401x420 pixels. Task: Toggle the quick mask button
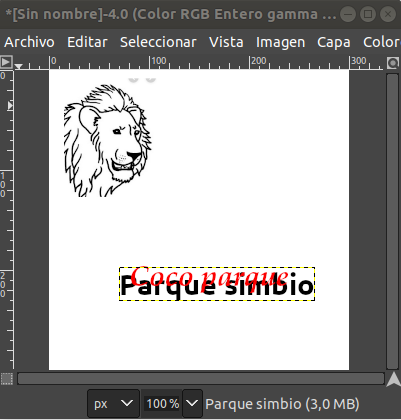6,379
